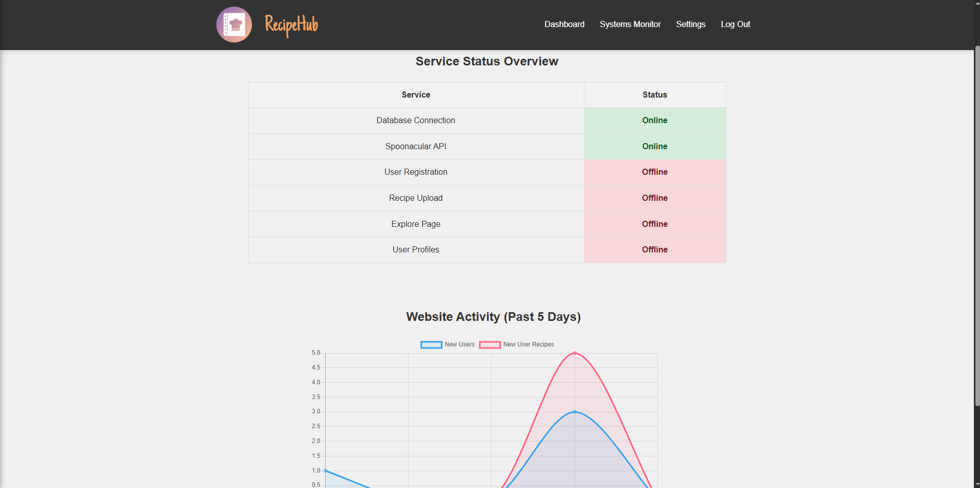The width and height of the screenshot is (980, 488).
Task: Select the 'Service' column header
Action: (x=416, y=95)
